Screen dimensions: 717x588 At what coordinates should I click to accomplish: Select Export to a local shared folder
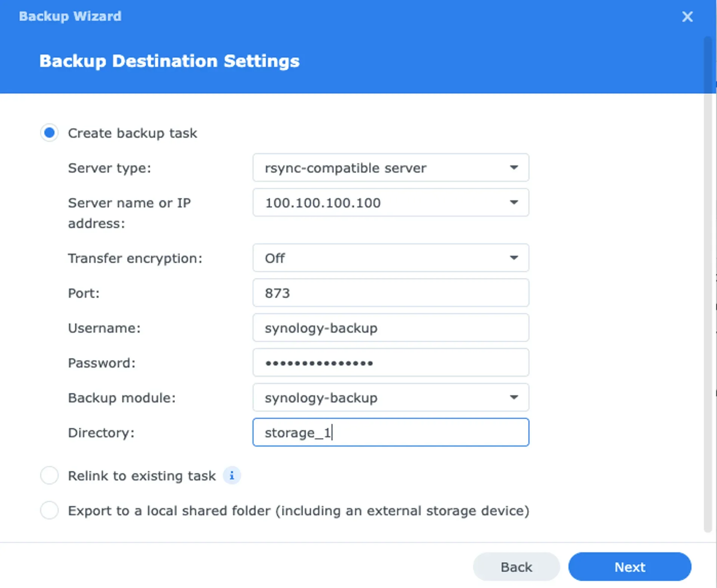[49, 511]
